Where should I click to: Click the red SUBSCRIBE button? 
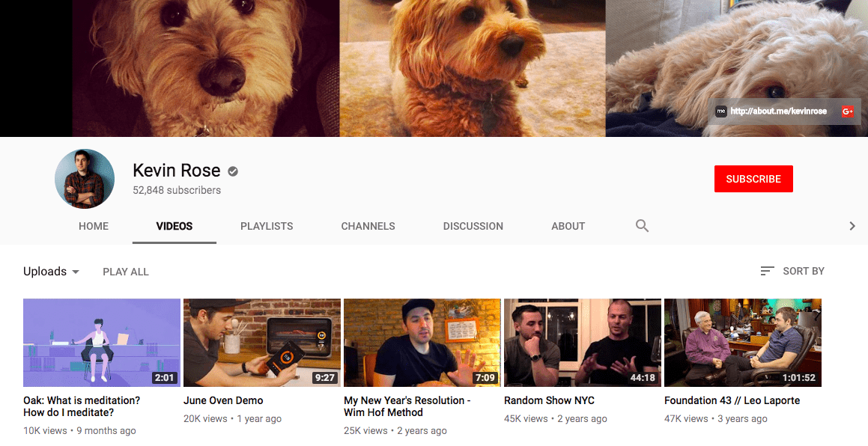tap(753, 179)
